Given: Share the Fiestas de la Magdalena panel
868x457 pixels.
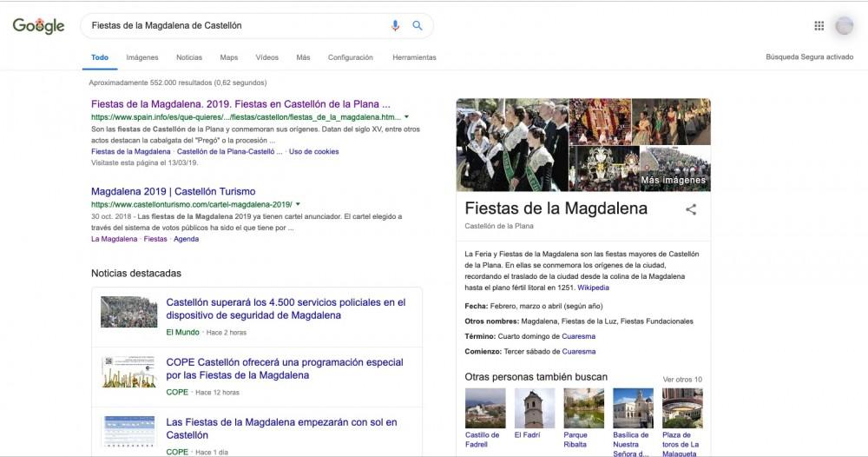Looking at the screenshot, I should (x=691, y=209).
